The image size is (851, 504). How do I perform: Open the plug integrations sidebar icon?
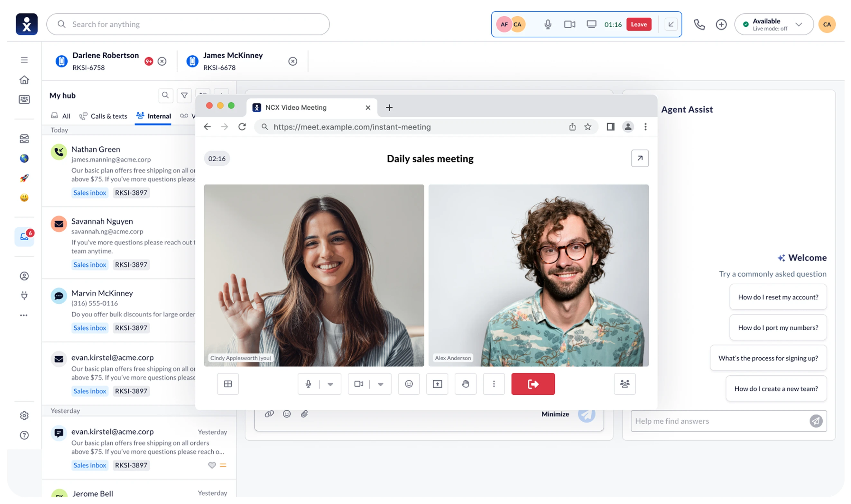tap(24, 296)
